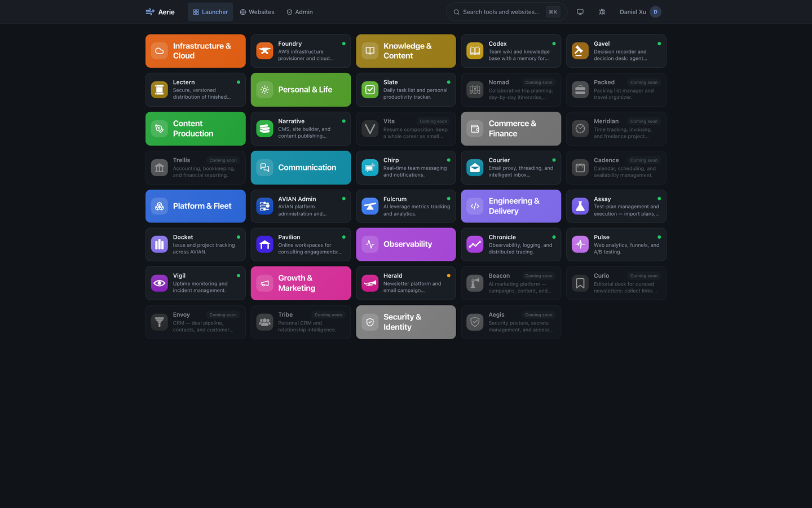Screen dimensions: 812x508
Task: Select the Infrastructure & Cloud category
Action: point(196,51)
